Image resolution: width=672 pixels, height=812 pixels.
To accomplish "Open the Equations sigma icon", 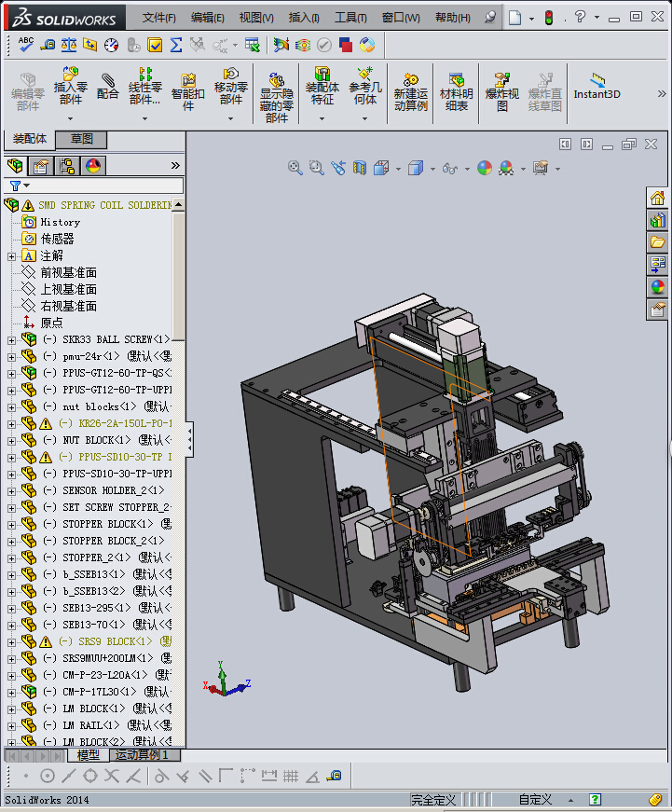I will [x=176, y=45].
